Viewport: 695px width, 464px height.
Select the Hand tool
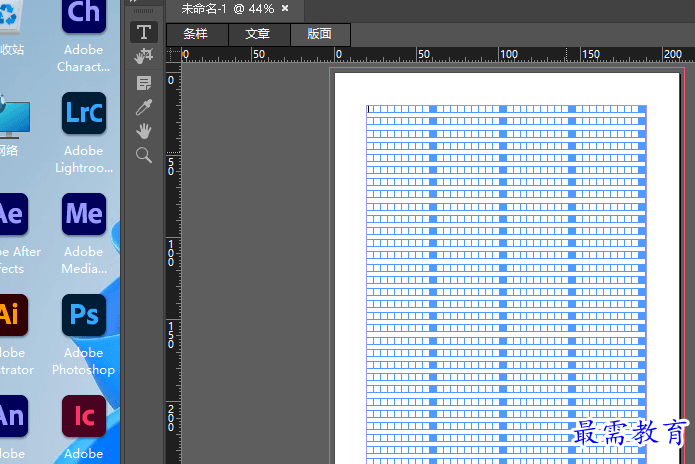(x=144, y=131)
